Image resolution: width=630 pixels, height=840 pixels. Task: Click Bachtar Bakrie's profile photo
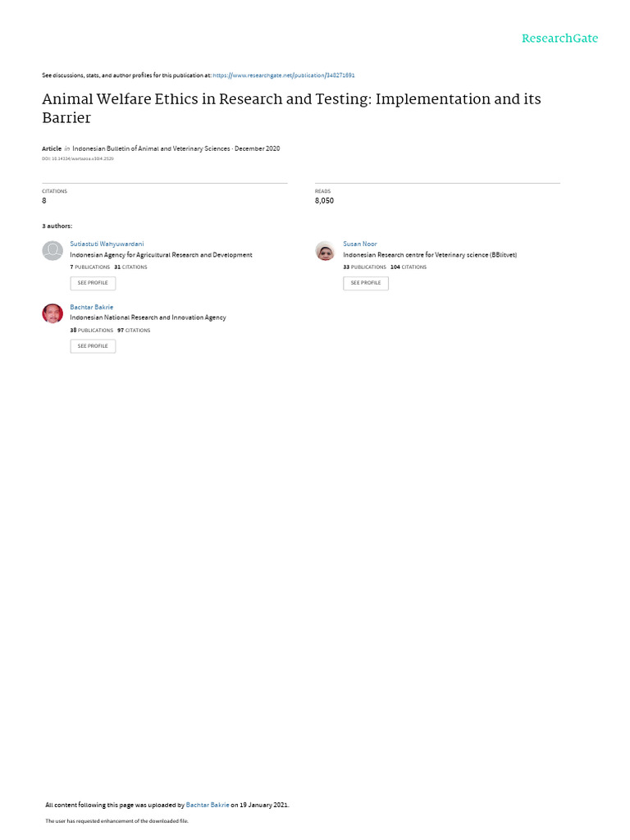point(52,314)
